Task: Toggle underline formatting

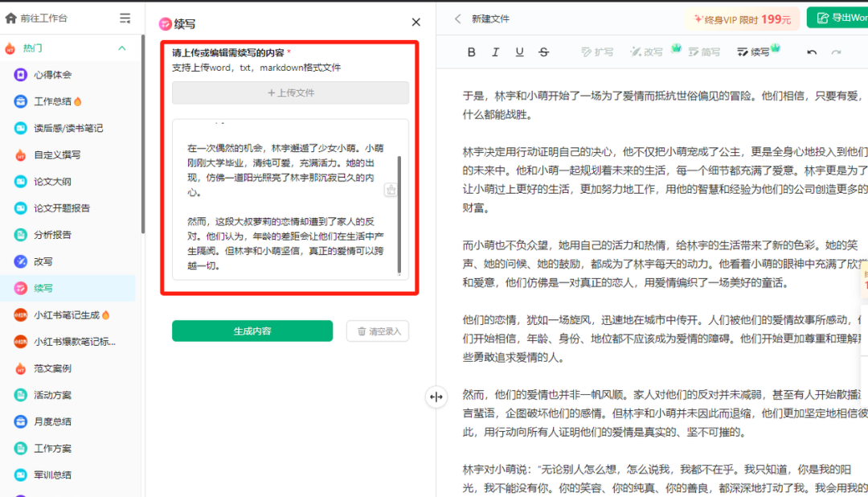Action: point(519,52)
